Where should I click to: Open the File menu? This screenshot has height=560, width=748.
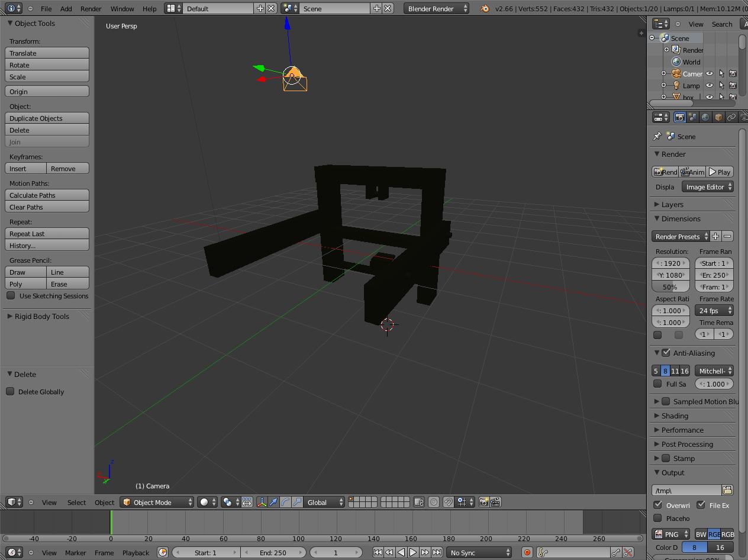click(x=46, y=8)
